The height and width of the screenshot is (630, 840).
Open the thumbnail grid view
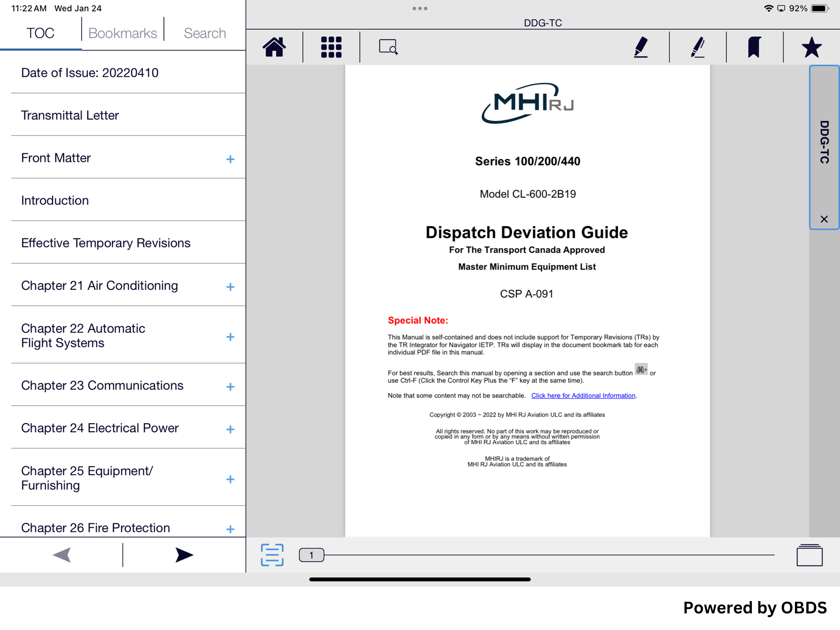[331, 47]
